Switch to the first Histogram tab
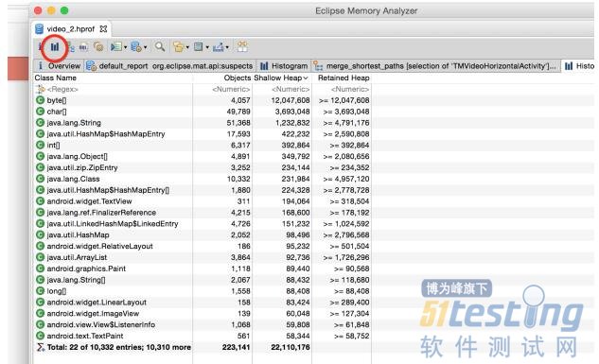This screenshot has height=364, width=599. pos(284,66)
